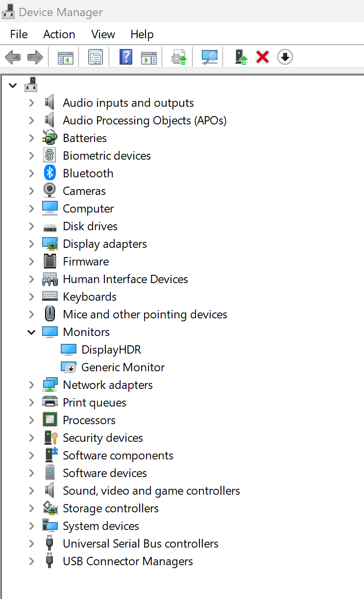Expand Sound, video and game controllers
Screen dimensions: 364x599
tap(31, 490)
